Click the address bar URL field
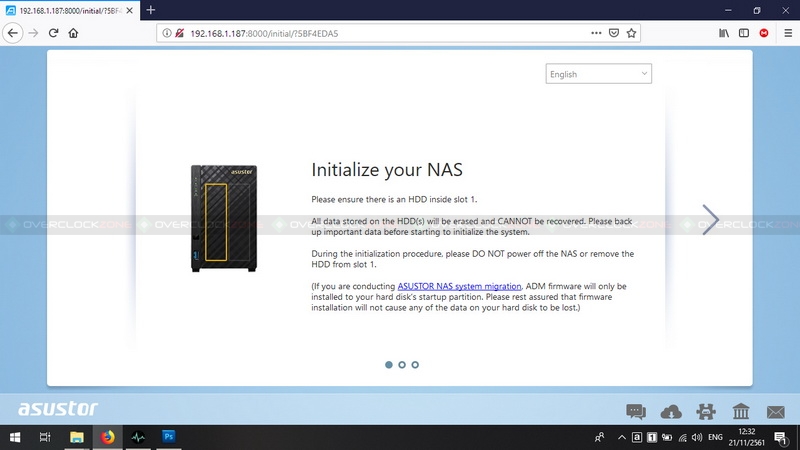Screen dimensions: 800x450 [380, 32]
